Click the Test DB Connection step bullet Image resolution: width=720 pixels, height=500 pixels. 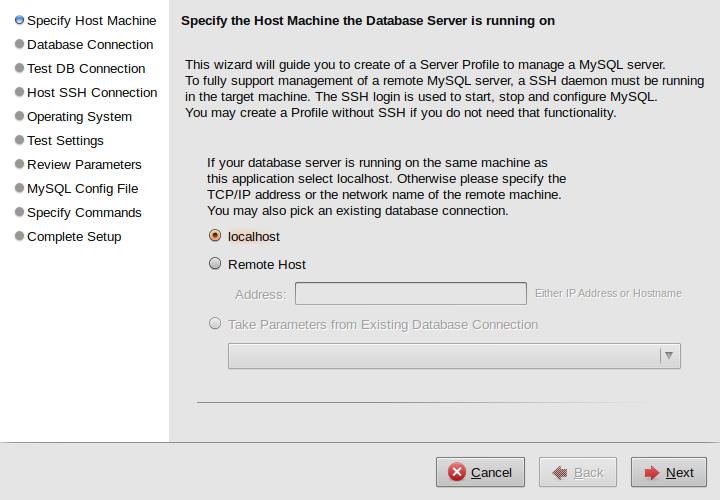[x=19, y=68]
